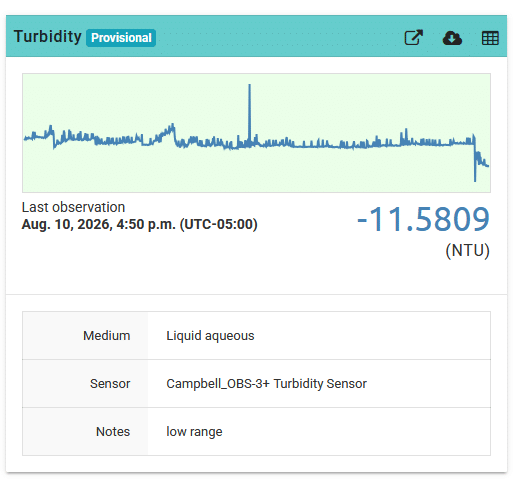Click the Provisional badge
Viewport: 513px width, 479px height.
pos(121,38)
